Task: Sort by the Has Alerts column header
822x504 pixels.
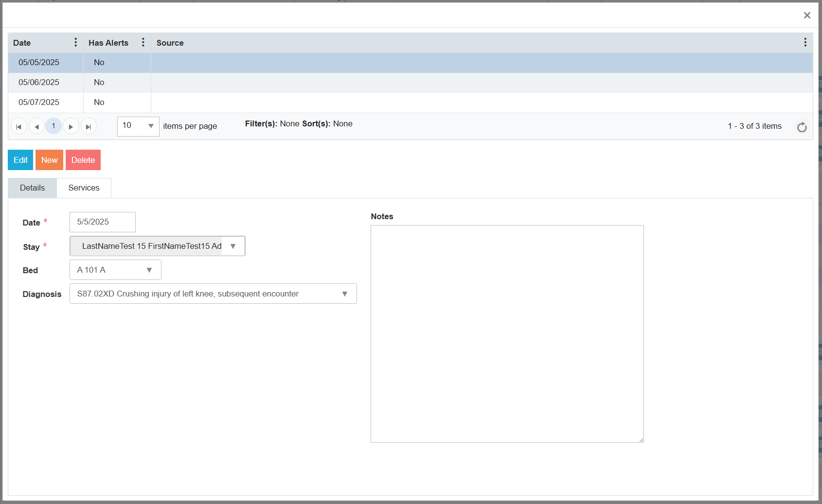Action: click(108, 43)
